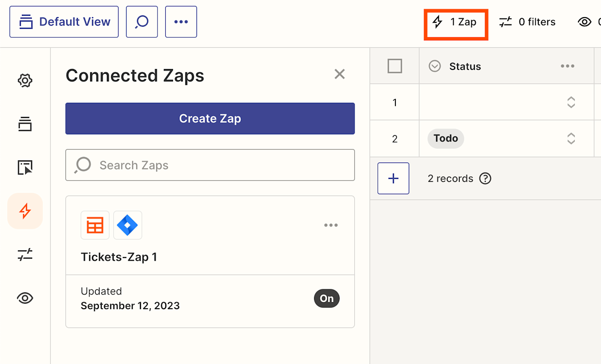This screenshot has height=364, width=601.
Task: Click the eye icon in sidebar
Action: point(25,298)
